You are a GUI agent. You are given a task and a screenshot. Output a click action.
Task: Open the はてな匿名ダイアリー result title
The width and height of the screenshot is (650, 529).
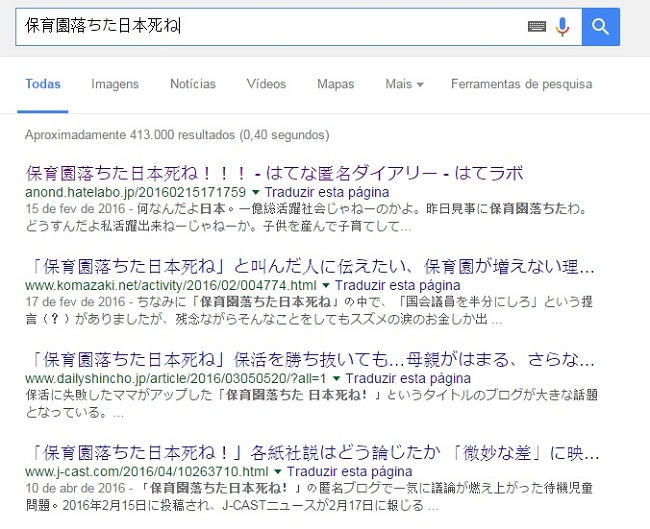click(x=274, y=173)
